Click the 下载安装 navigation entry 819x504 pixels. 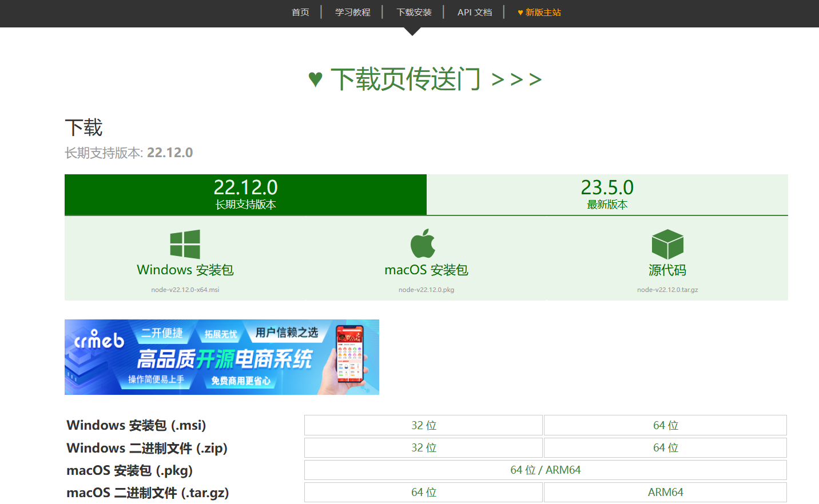414,12
